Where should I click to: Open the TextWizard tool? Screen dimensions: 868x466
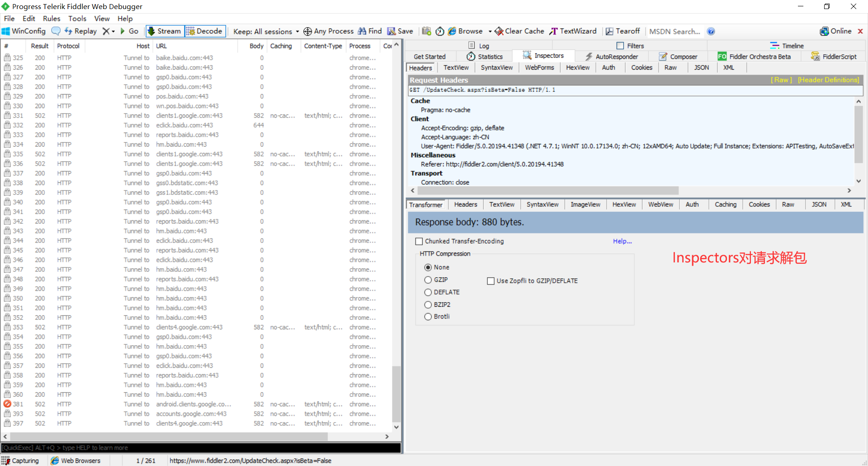(x=573, y=31)
